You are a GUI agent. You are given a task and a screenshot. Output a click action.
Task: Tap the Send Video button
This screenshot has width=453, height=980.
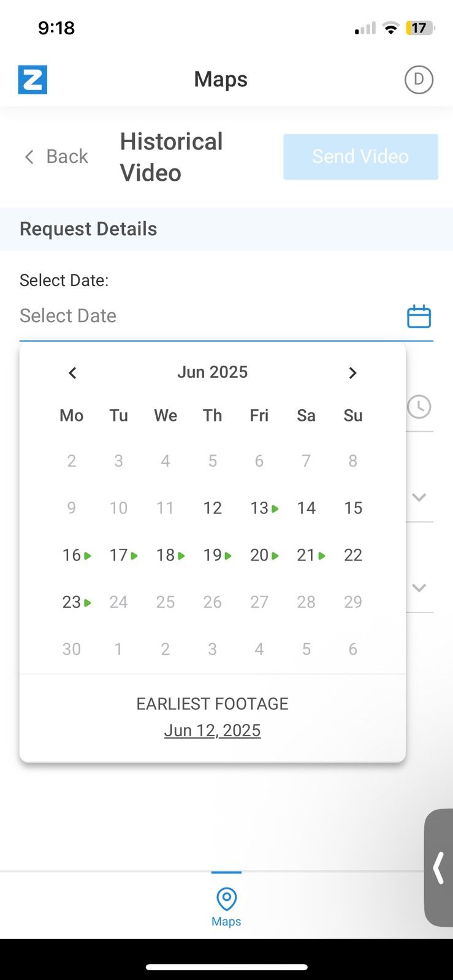360,157
